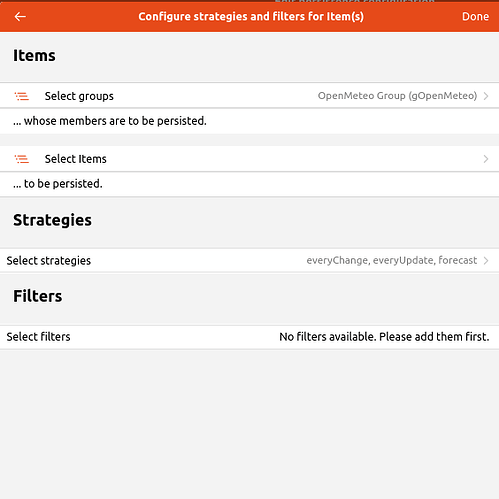Click the Items section heading

pos(34,55)
